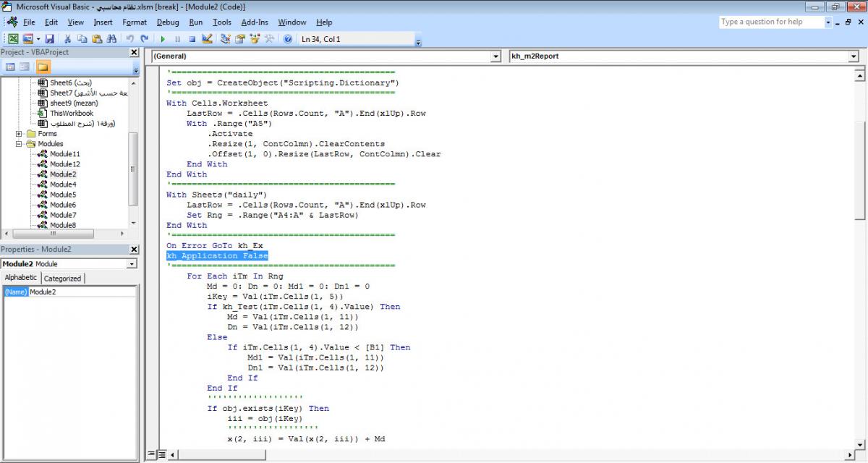Undo the last edit
This screenshot has height=463, width=868.
click(x=130, y=39)
